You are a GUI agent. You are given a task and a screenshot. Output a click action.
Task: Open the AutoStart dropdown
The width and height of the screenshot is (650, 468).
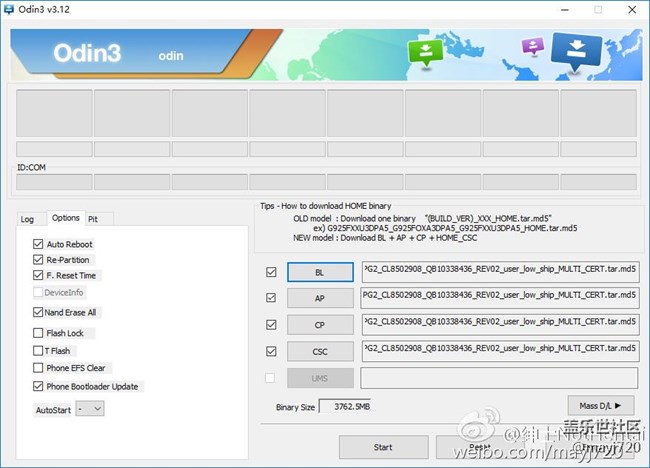(90, 409)
